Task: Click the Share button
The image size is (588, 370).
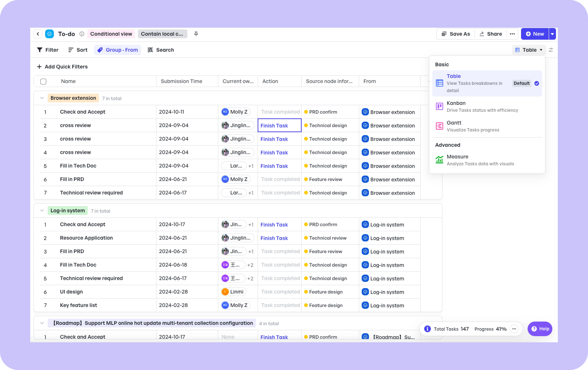Action: [x=490, y=34]
